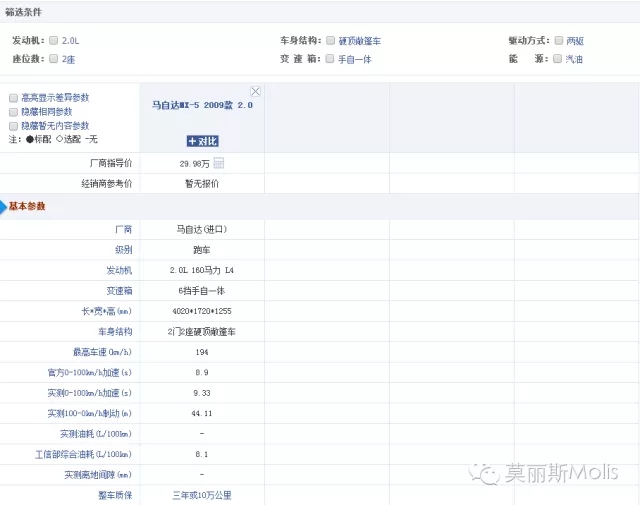Tick the 2.0L engine filter checkbox
Viewport: 640px width, 505px height.
coord(53,40)
